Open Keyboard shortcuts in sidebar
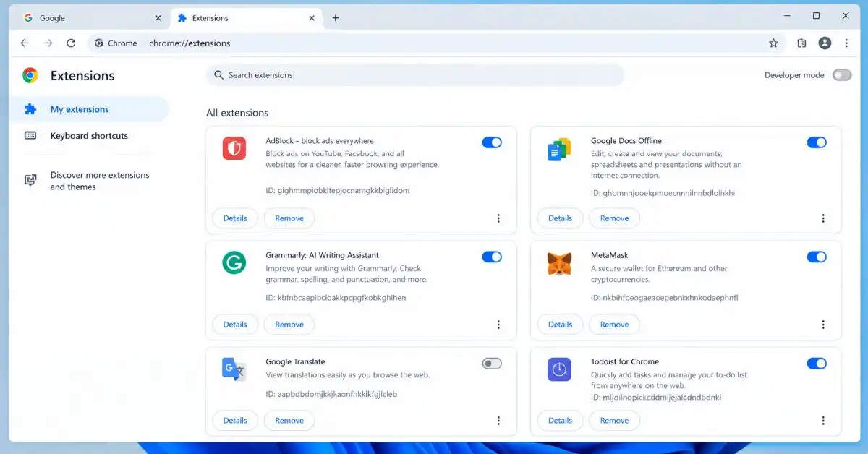The height and width of the screenshot is (454, 868). point(90,135)
